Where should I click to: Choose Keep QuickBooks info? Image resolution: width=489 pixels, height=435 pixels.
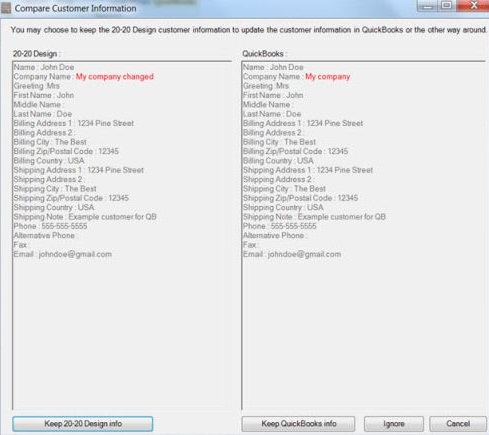tap(298, 424)
